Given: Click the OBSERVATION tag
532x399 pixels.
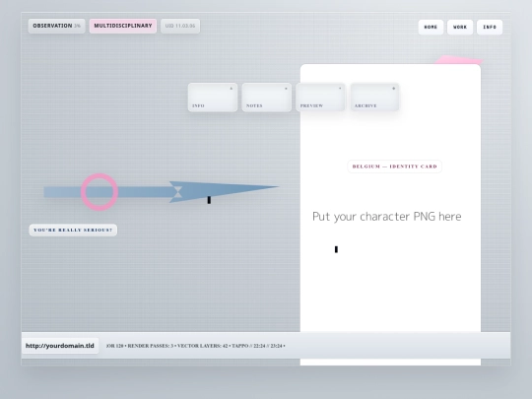Looking at the screenshot, I should 56,26.
